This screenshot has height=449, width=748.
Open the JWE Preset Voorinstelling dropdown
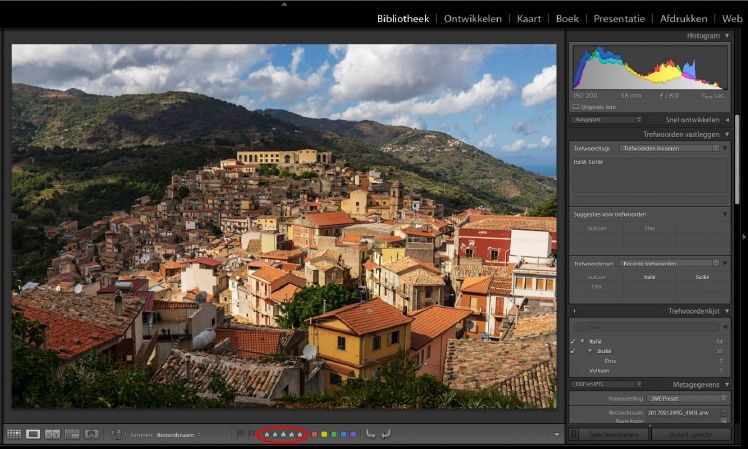686,398
